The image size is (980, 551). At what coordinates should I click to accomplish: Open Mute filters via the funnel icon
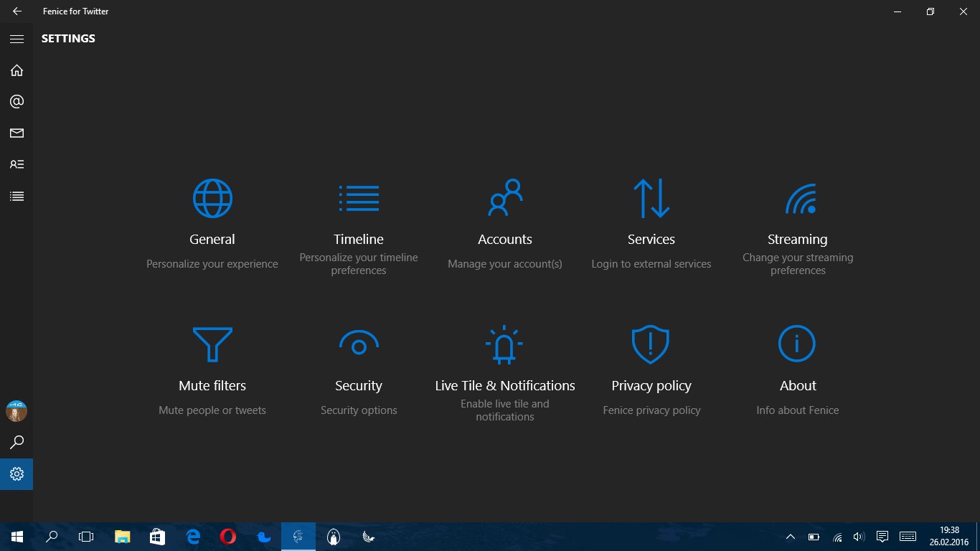click(x=212, y=344)
